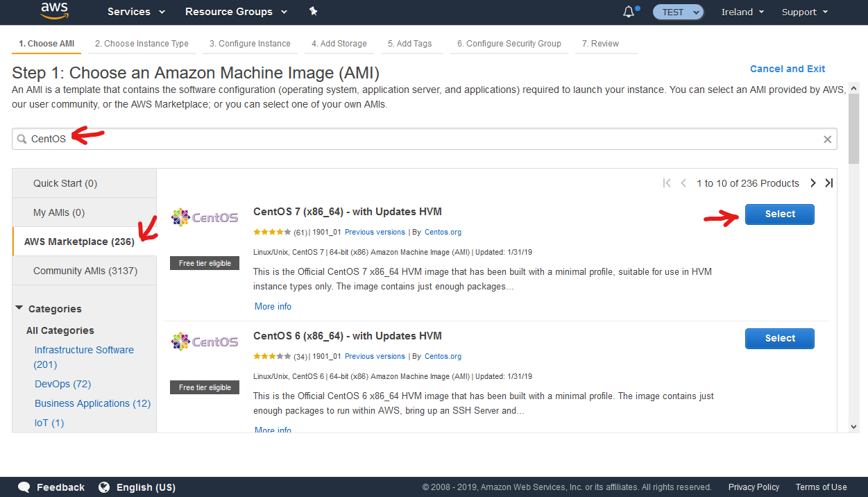Click the pin shortcut icon
Screen dimensions: 868x497
[x=313, y=12]
